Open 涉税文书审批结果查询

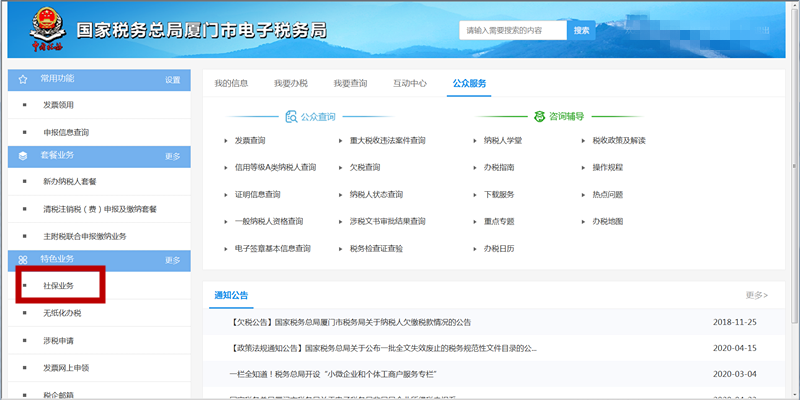coord(388,221)
